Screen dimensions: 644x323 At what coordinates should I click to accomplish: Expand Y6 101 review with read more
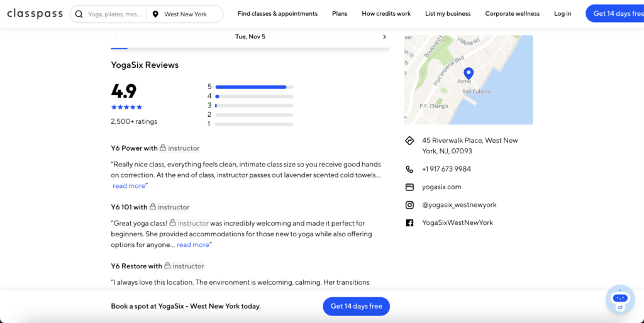[193, 245]
